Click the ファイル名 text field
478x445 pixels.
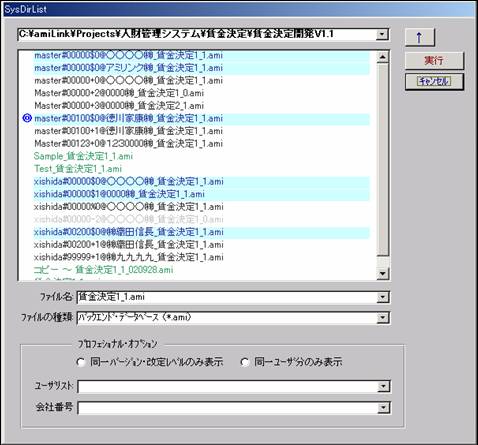point(226,297)
